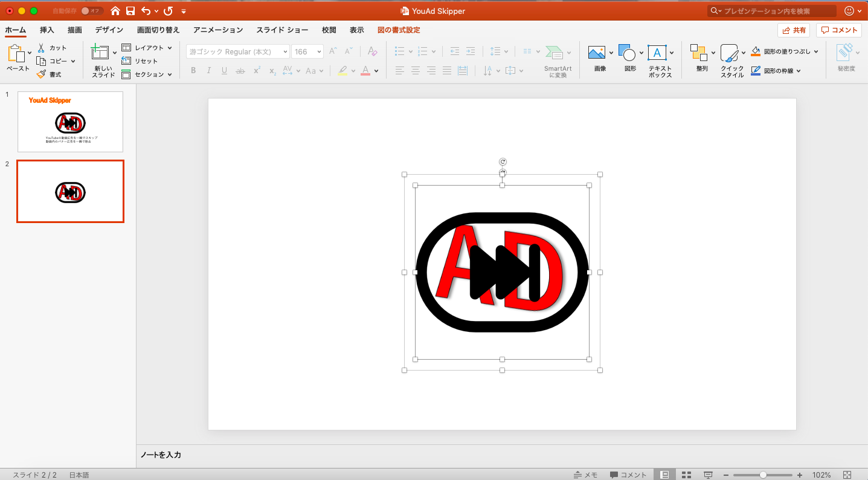
Task: Click the zoom slider in status bar
Action: 763,475
